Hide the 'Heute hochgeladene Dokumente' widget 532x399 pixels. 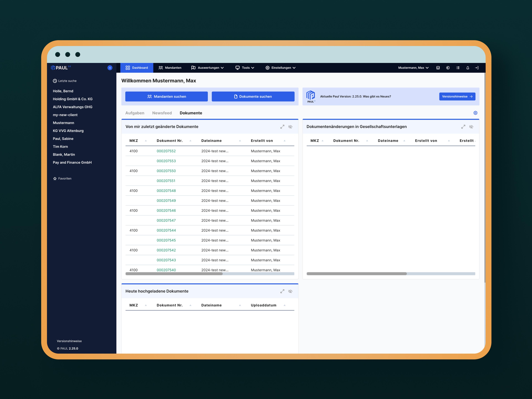click(290, 291)
